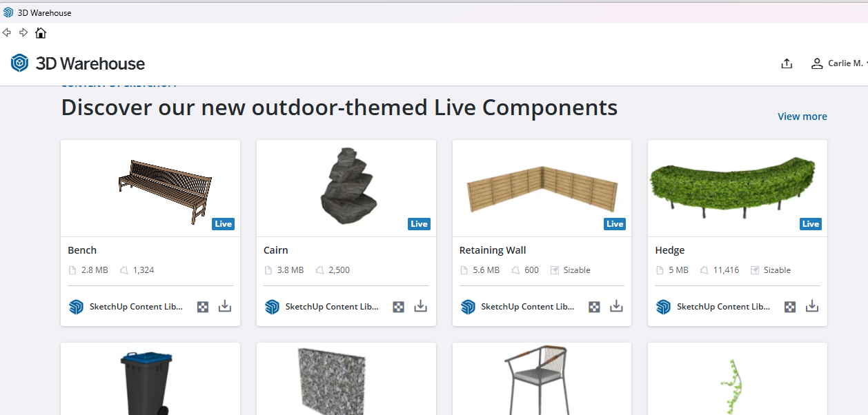This screenshot has height=415, width=868.
Task: Click the Live badge on Retaining Wall
Action: [x=615, y=224]
